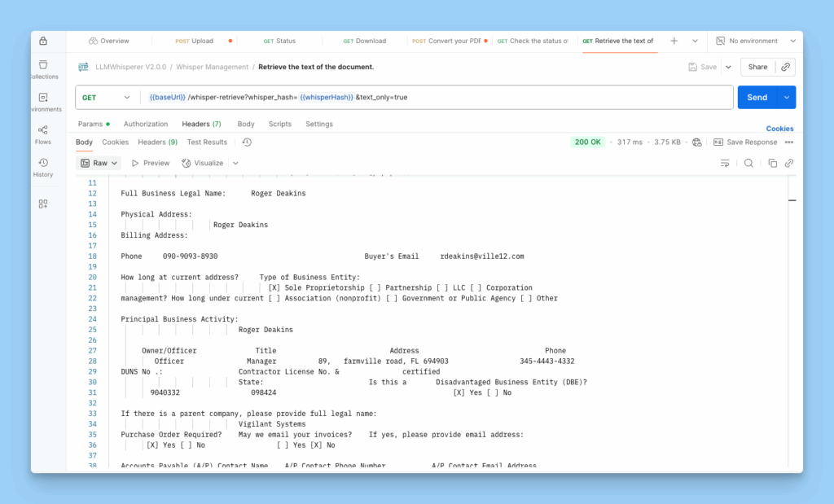The height and width of the screenshot is (504, 834).
Task: Click the Cookies link below Send
Action: point(779,129)
